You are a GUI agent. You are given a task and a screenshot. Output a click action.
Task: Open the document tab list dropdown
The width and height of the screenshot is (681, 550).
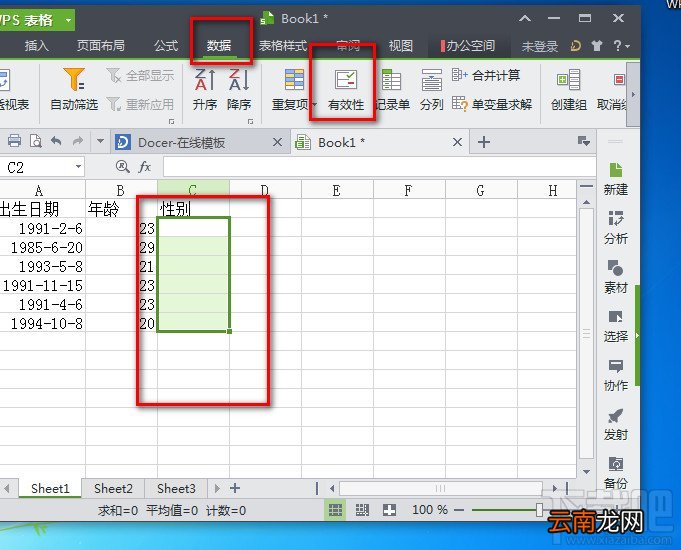click(x=584, y=141)
